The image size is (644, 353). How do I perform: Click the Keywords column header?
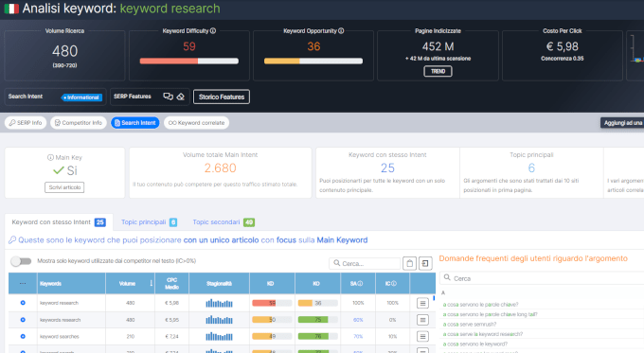tap(71, 284)
